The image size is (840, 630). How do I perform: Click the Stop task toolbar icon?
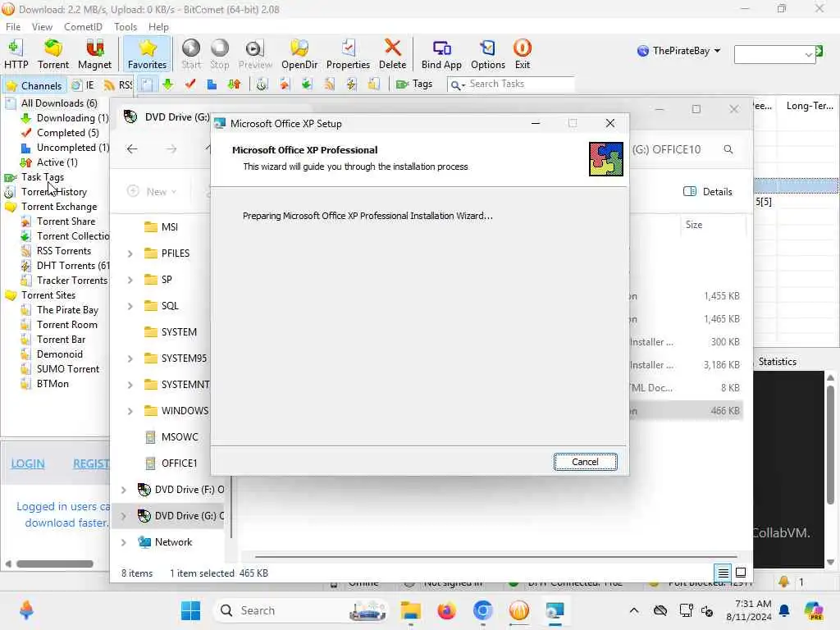[220, 54]
